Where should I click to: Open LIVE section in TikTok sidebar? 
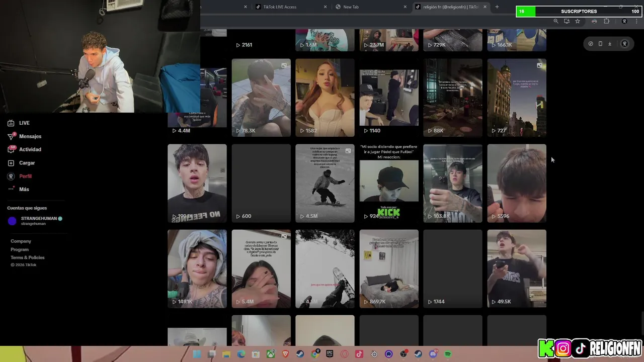[x=19, y=123]
